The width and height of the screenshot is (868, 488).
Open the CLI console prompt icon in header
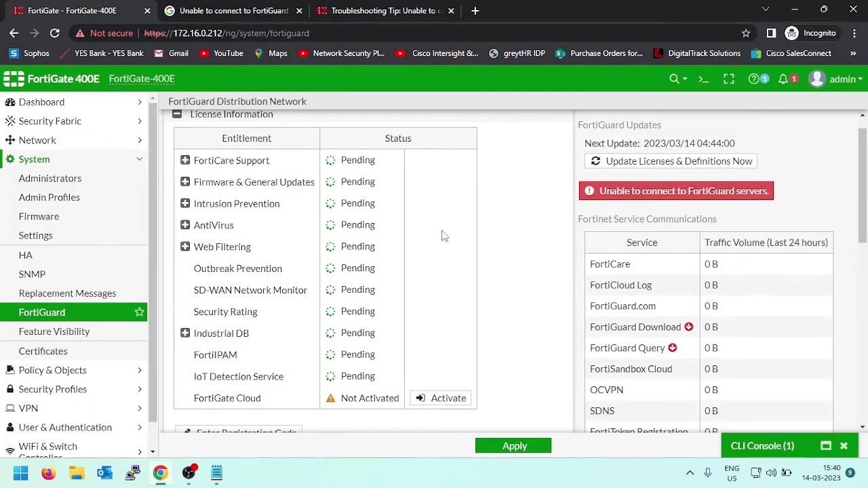[x=703, y=79]
